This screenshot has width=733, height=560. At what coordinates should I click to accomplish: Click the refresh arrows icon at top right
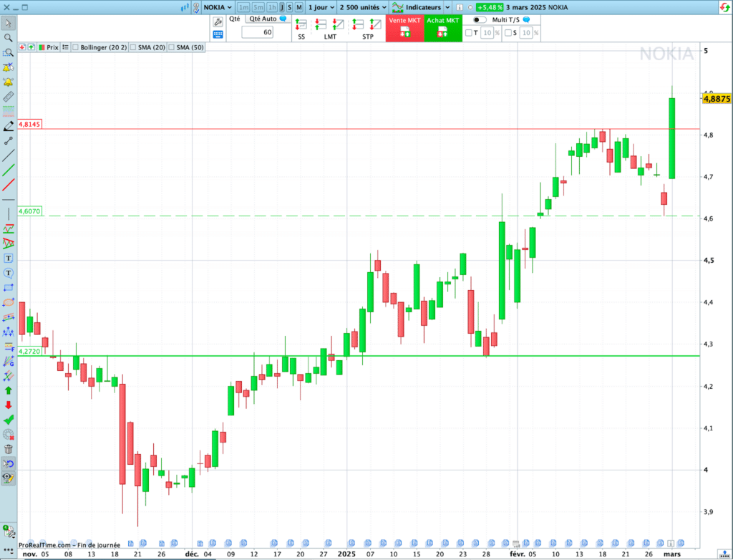725,7
